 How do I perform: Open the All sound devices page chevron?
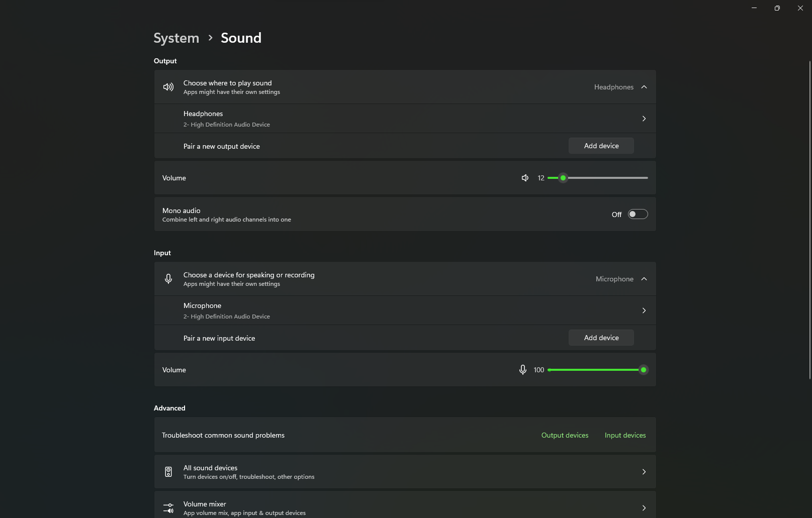644,472
